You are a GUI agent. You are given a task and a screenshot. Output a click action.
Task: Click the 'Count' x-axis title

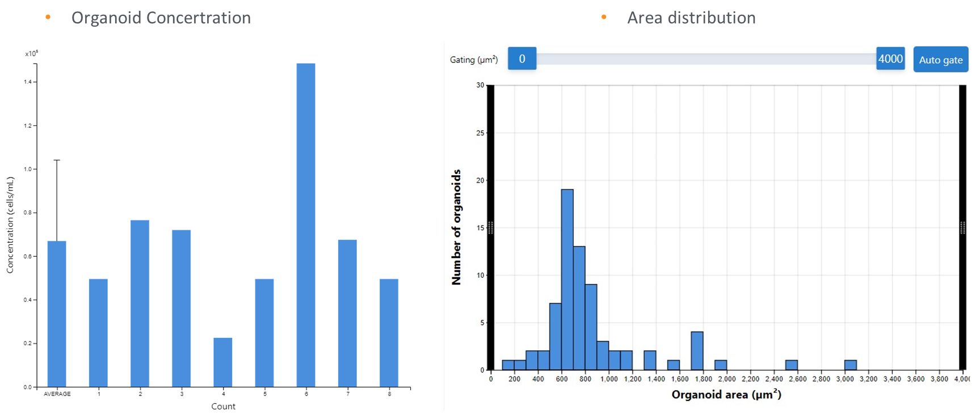[223, 406]
